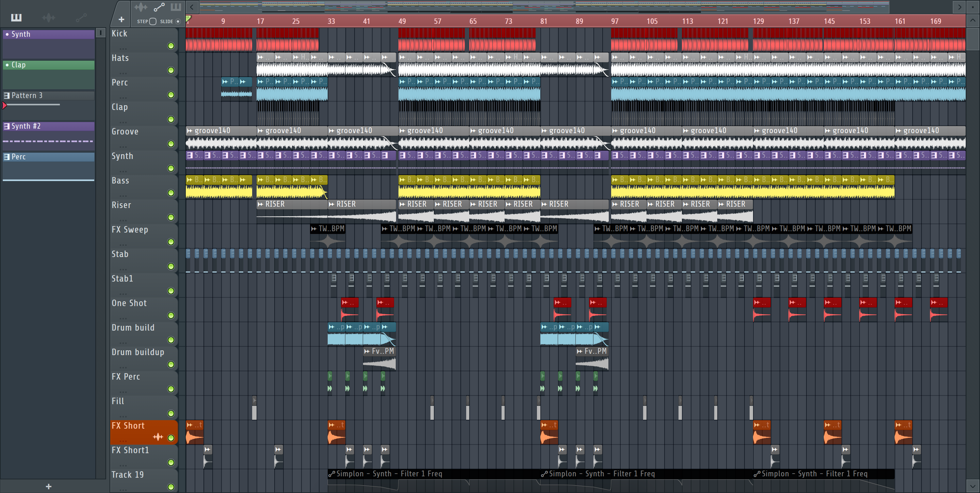Mute the Riser track

tap(171, 217)
